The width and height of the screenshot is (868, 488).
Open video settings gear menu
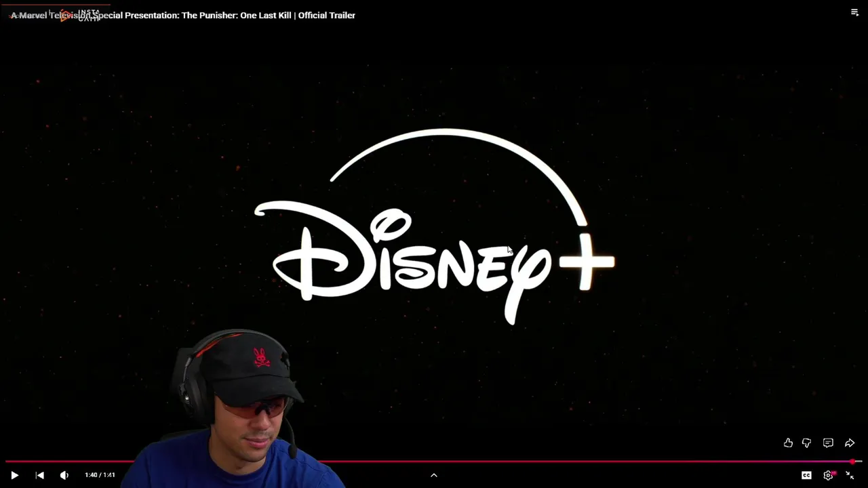click(829, 475)
